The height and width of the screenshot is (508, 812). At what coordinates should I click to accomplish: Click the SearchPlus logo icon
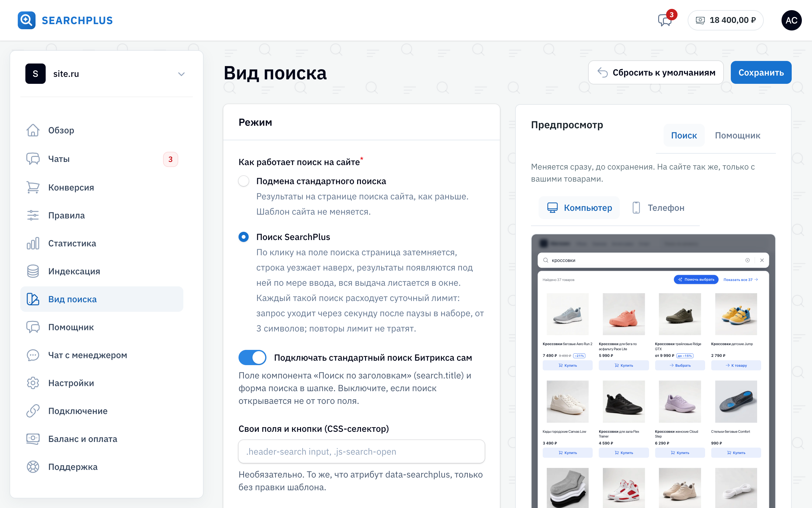27,20
